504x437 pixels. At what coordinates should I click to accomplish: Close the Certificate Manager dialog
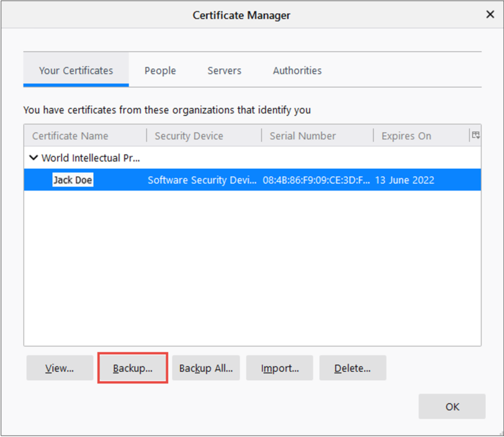[488, 15]
